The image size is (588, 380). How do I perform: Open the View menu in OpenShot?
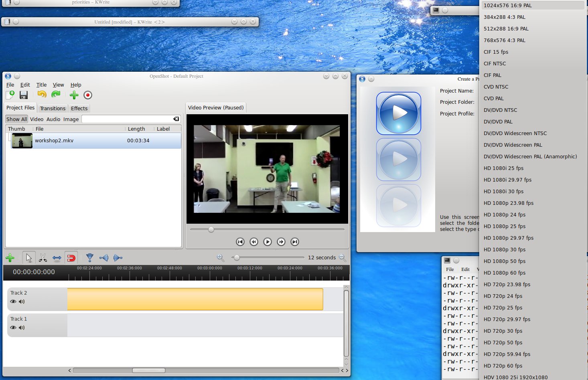point(59,85)
